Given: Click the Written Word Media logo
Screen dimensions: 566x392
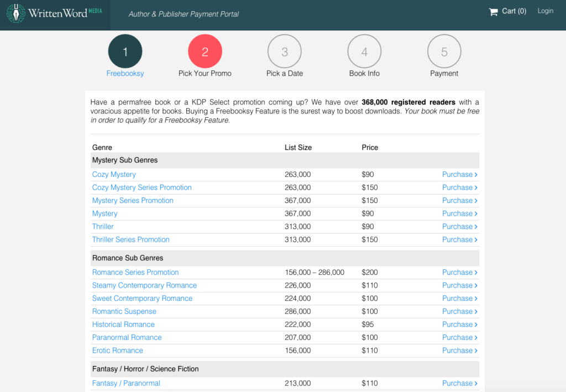Looking at the screenshot, I should 55,13.
